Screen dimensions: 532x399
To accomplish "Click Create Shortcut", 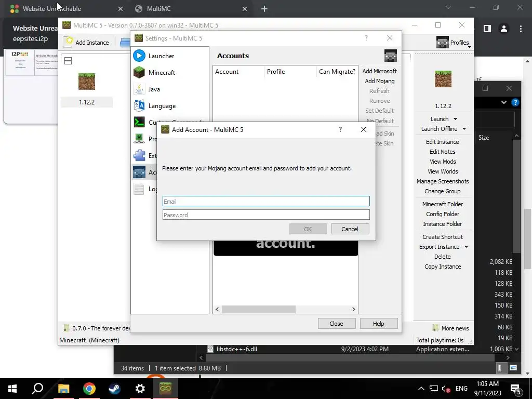I will pyautogui.click(x=443, y=237).
